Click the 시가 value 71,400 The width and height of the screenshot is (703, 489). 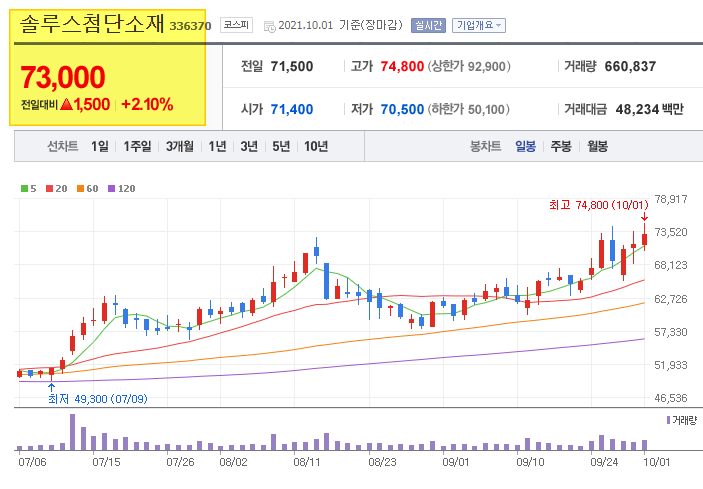click(x=292, y=109)
